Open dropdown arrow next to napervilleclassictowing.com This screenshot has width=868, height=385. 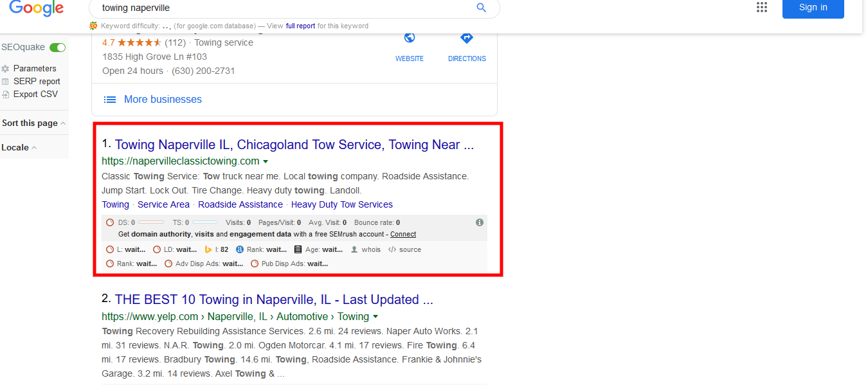coord(266,162)
